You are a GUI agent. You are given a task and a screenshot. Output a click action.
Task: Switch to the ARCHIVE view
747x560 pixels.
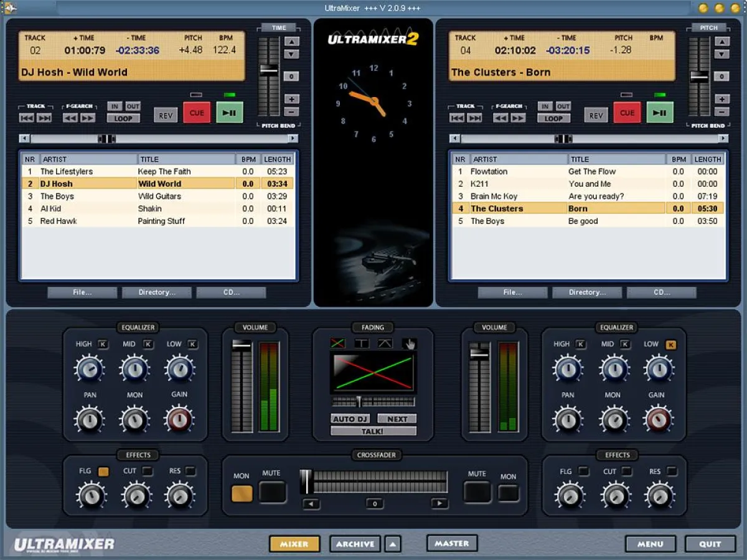[x=355, y=543]
